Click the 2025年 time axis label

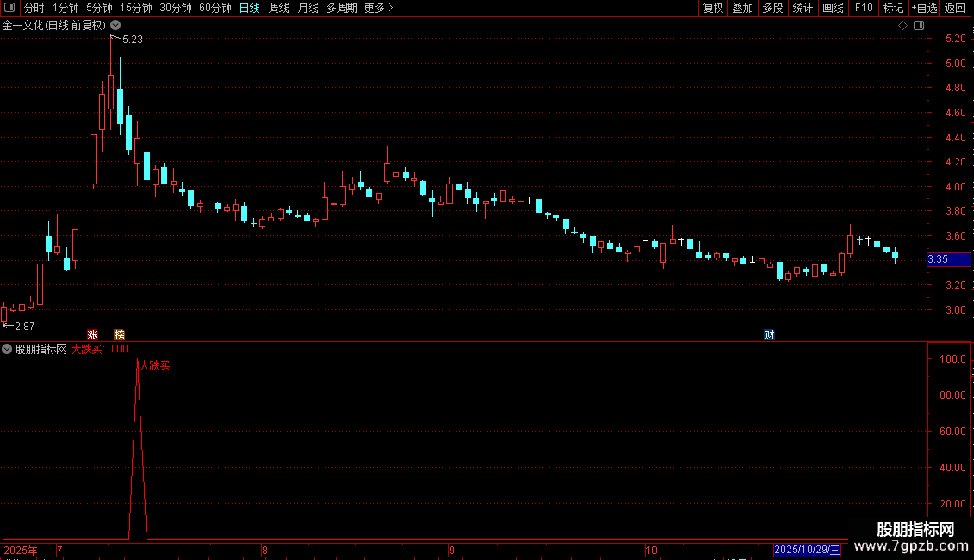tap(21, 551)
